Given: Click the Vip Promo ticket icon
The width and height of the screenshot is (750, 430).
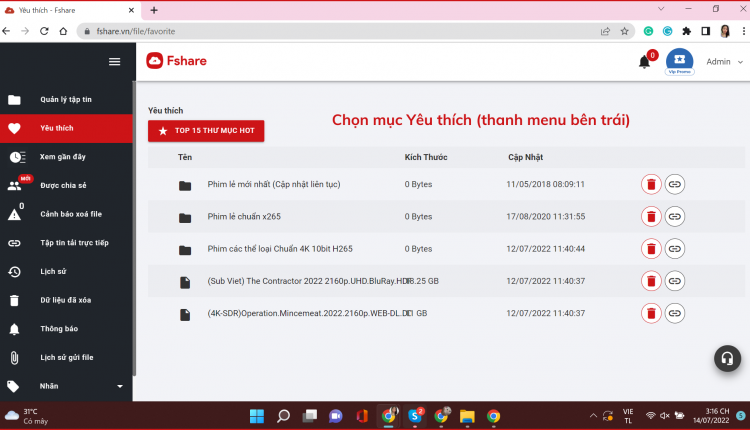Looking at the screenshot, I should click(x=679, y=61).
